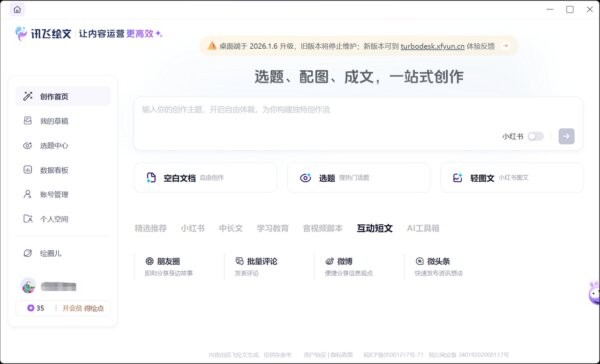Click the warning triangle icon in banner

tap(212, 46)
